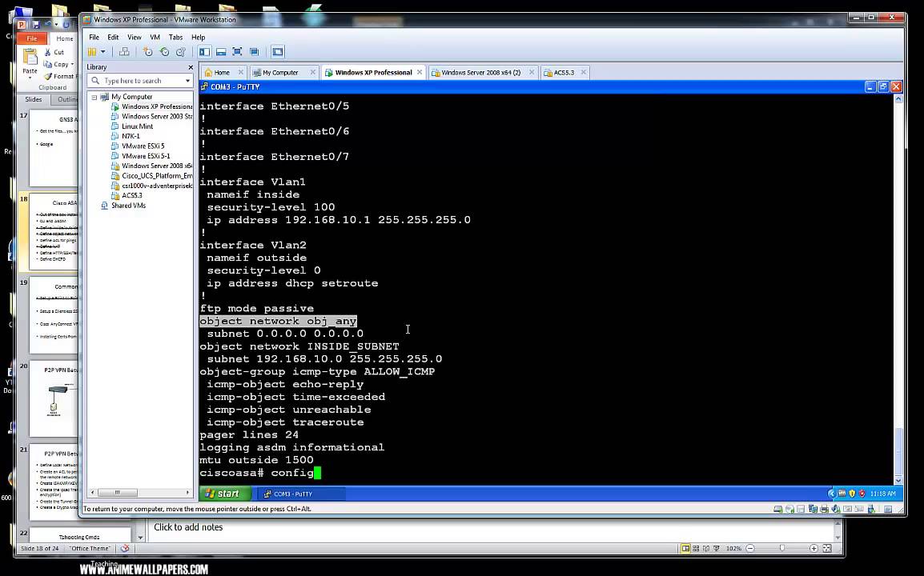Image resolution: width=924 pixels, height=576 pixels.
Task: Click the Library search field
Action: tap(139, 81)
